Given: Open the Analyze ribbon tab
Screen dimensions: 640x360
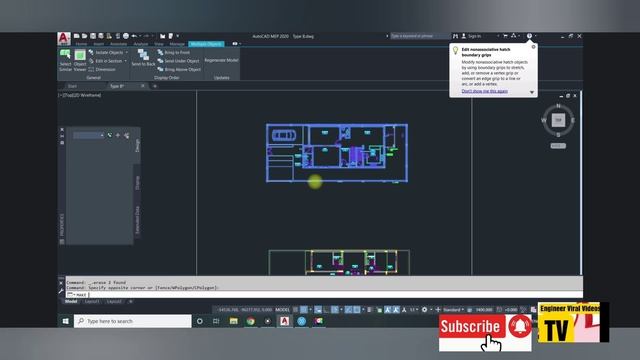Looking at the screenshot, I should [x=141, y=44].
